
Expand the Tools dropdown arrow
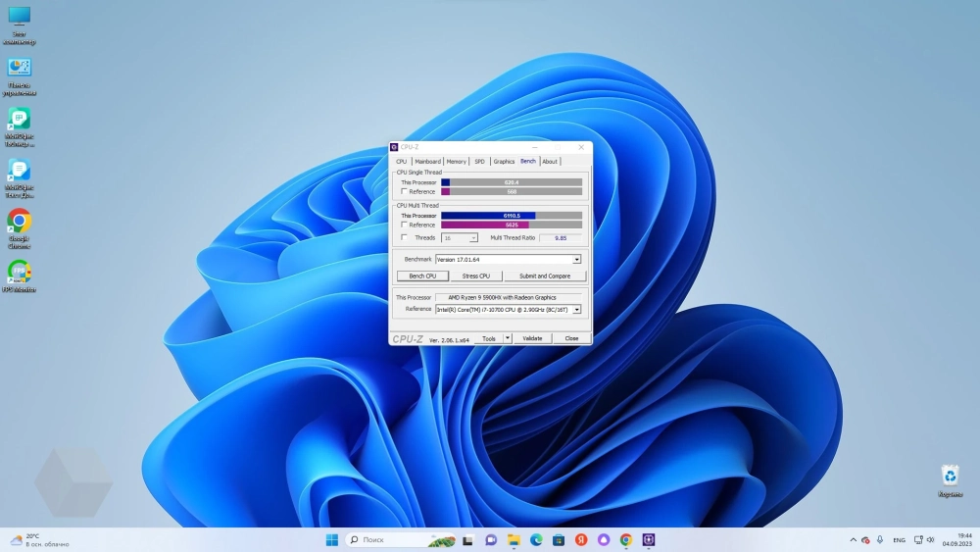point(508,338)
